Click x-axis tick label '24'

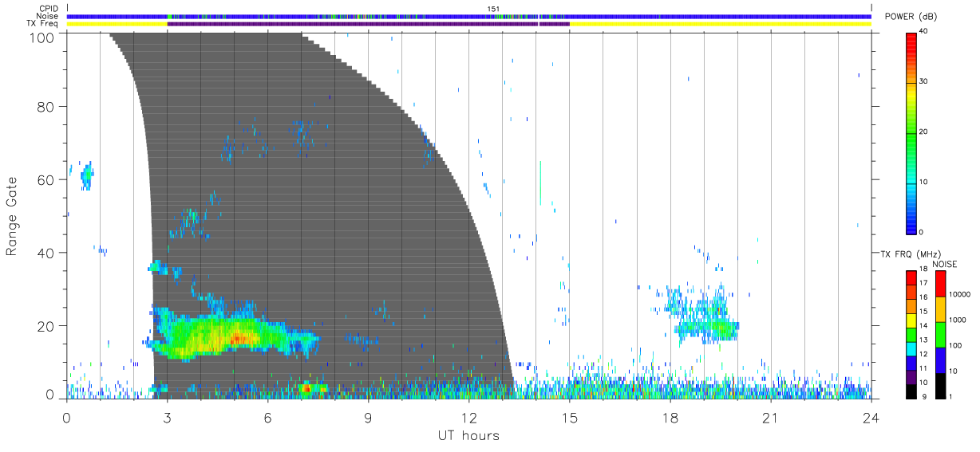[871, 417]
